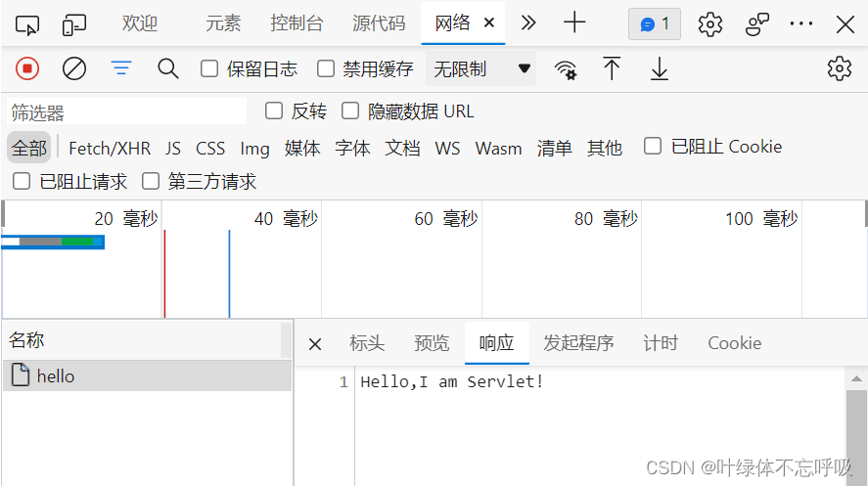Toggle the filter bar icon
868x486 pixels.
(121, 68)
